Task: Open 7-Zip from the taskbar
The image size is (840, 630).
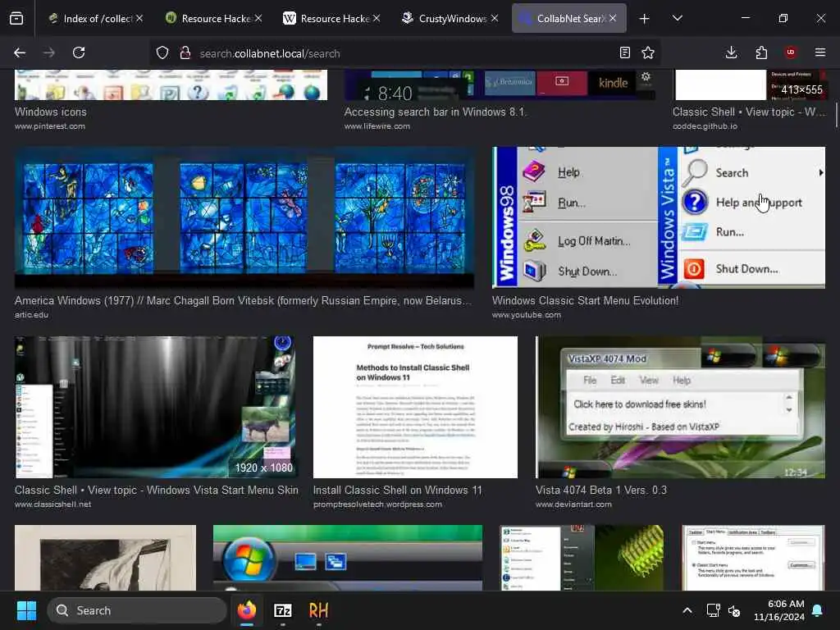Action: point(283,610)
